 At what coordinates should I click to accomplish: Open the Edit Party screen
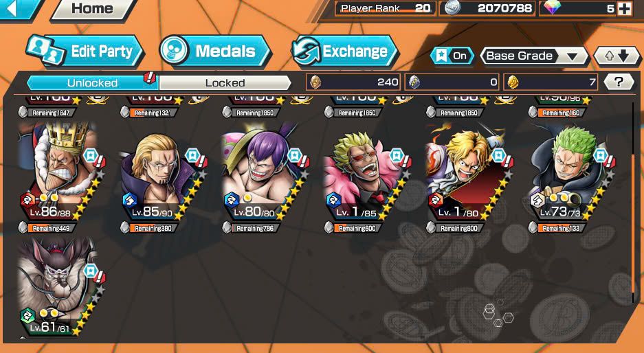click(85, 52)
